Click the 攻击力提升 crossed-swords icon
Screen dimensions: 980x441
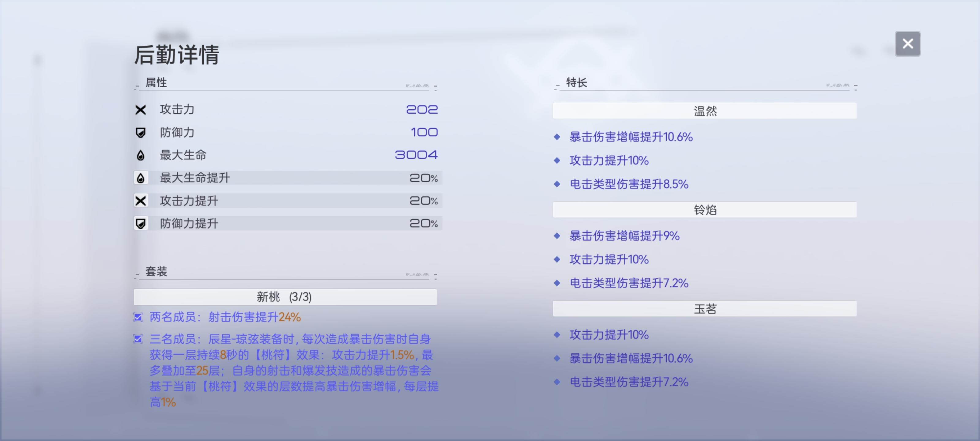pyautogui.click(x=140, y=201)
